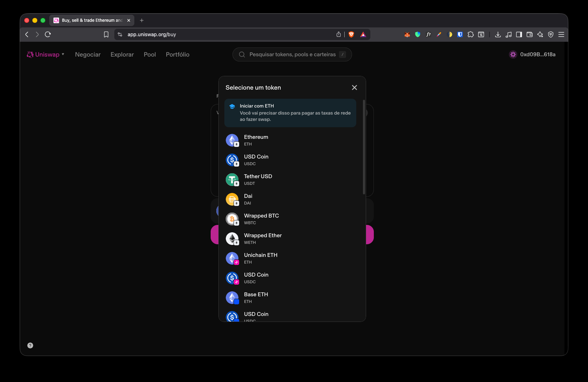Select Wrapped BTC token icon
588x382 pixels.
[232, 219]
